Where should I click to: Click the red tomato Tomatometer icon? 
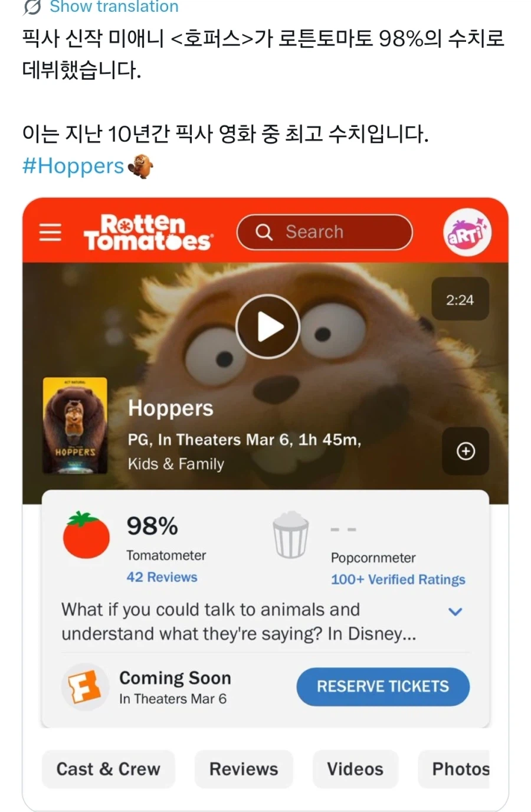(86, 535)
